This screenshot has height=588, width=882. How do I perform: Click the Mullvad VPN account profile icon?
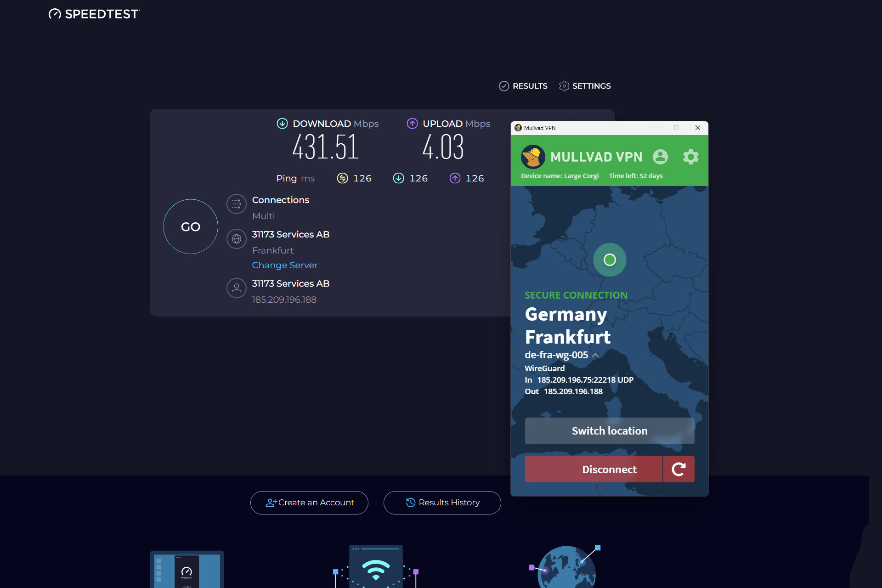(x=660, y=156)
